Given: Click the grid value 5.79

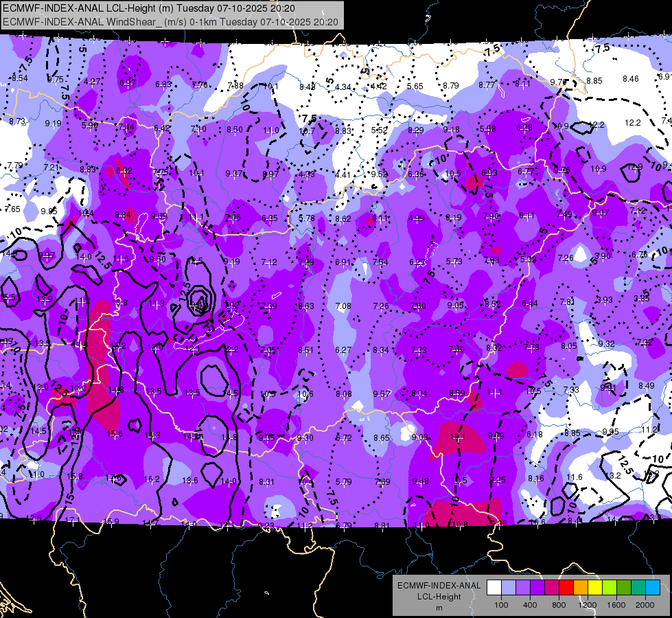Looking at the screenshot, I should [x=344, y=482].
